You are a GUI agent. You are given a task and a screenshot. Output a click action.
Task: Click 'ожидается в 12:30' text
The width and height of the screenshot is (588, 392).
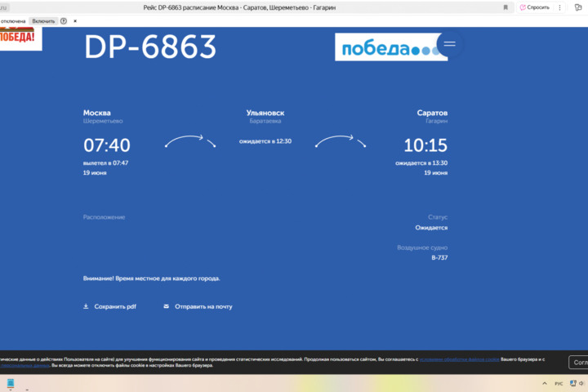265,141
